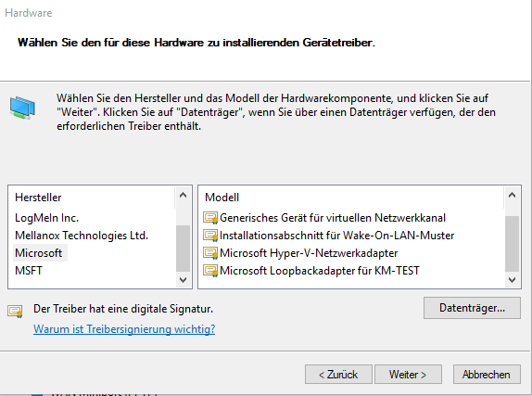Select MSFT manufacturer entry

coord(29,271)
